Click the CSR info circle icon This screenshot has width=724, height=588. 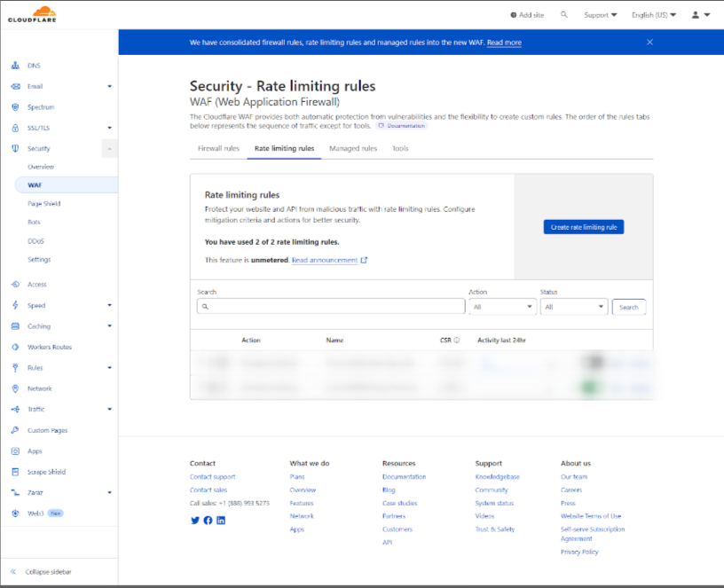(x=457, y=341)
